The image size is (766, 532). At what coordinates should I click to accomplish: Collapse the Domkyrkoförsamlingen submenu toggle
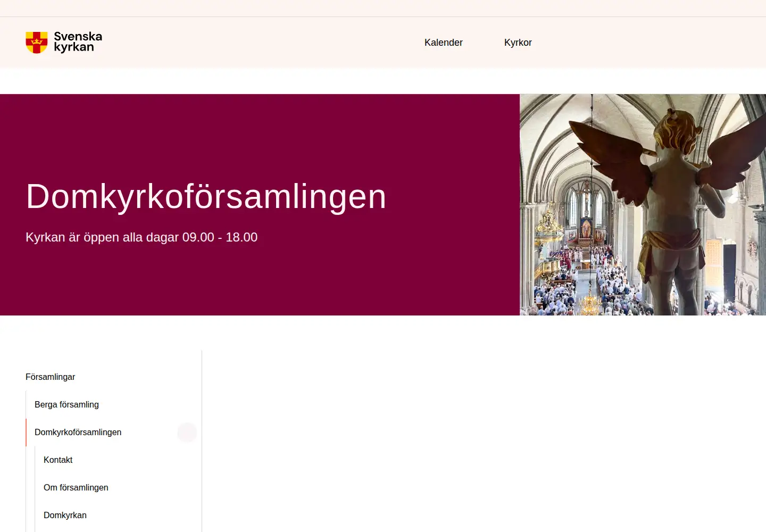click(x=187, y=432)
